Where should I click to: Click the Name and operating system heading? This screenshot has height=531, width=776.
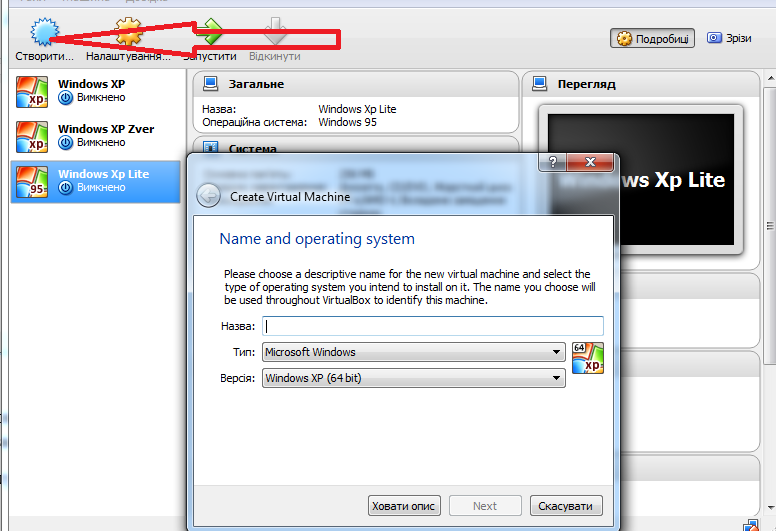tap(317, 239)
